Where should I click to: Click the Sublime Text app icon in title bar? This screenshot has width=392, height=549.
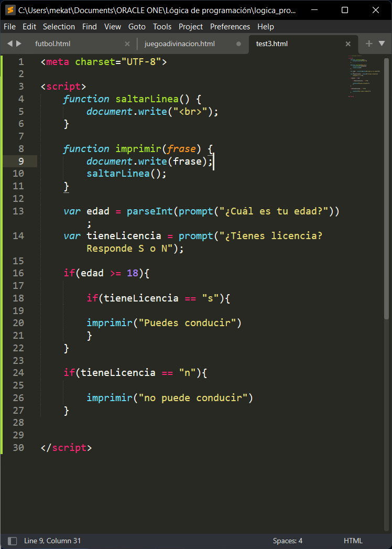pos(10,10)
